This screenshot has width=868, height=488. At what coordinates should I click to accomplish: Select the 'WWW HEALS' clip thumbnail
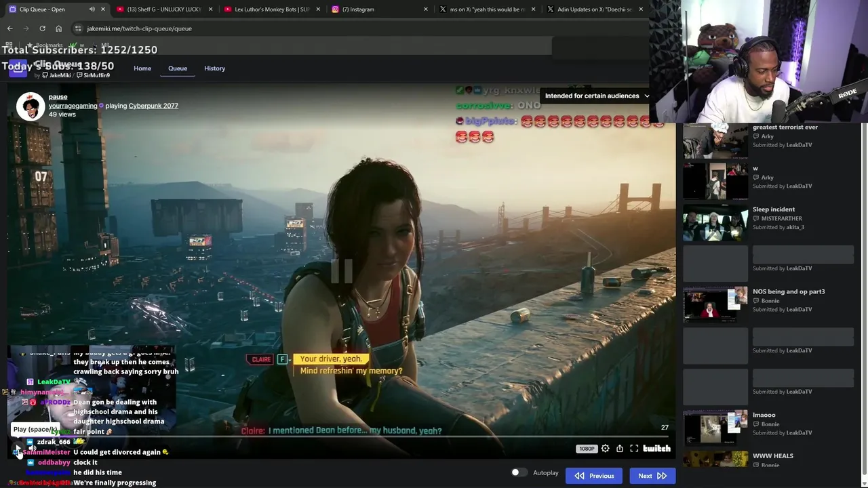pyautogui.click(x=715, y=460)
